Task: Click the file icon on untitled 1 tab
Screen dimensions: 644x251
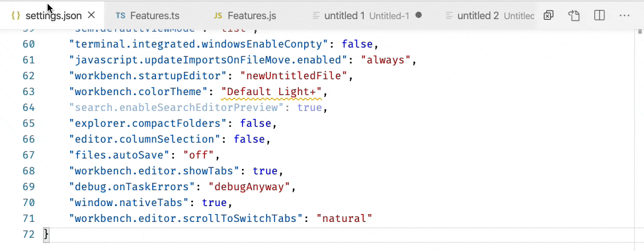Action: 316,16
